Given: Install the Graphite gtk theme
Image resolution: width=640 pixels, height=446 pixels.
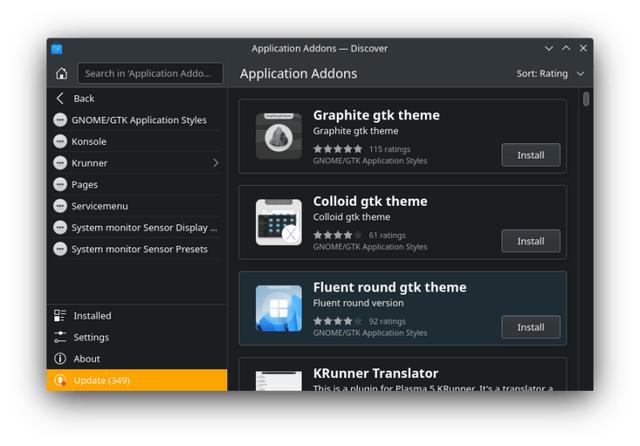Looking at the screenshot, I should (x=531, y=155).
